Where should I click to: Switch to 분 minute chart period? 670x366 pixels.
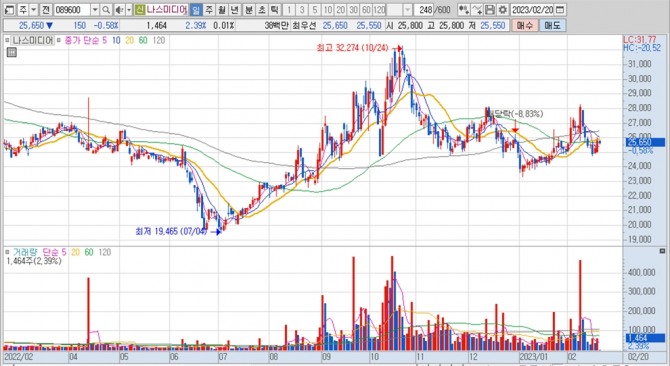tap(249, 9)
